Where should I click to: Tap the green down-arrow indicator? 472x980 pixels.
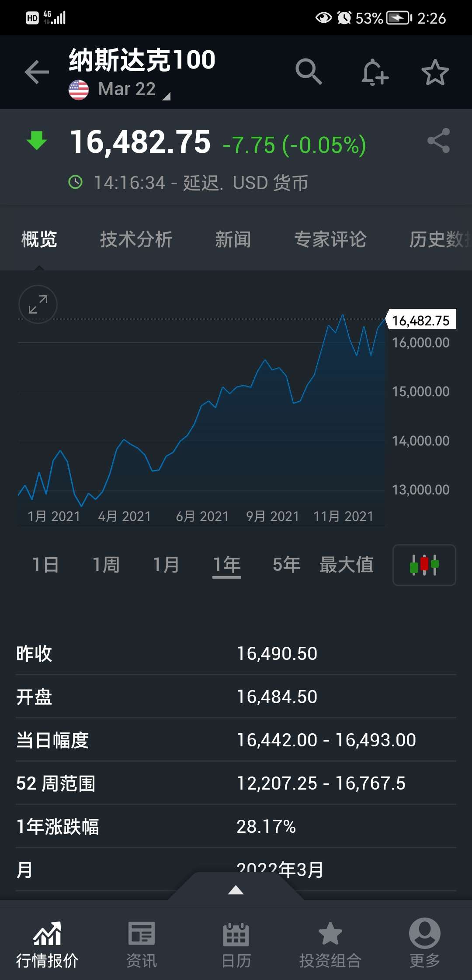coord(37,141)
